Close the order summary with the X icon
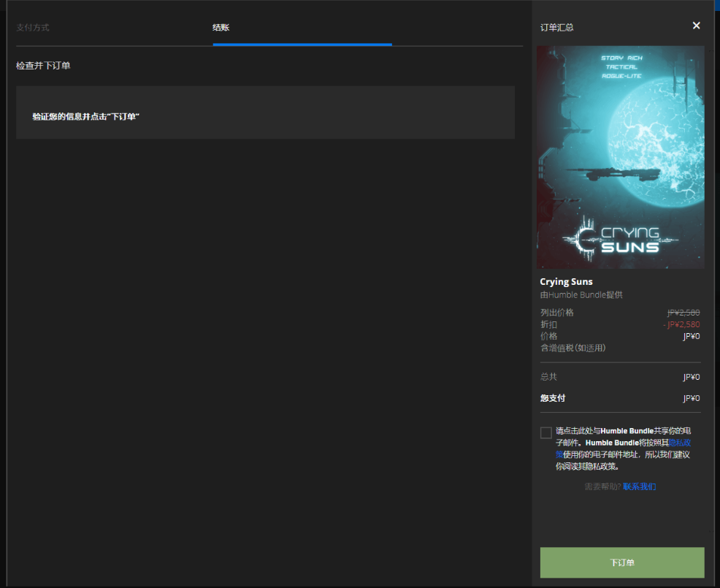The width and height of the screenshot is (720, 588). 696,26
